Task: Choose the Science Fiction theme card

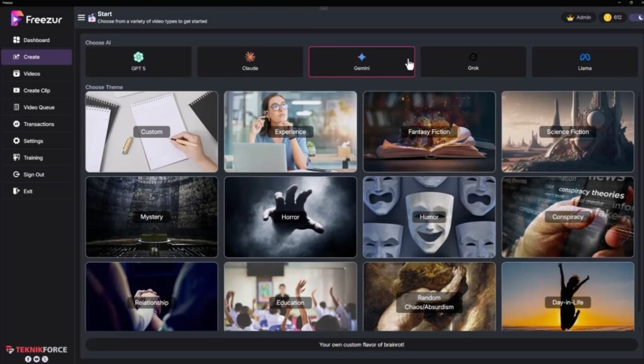Action: pos(567,132)
